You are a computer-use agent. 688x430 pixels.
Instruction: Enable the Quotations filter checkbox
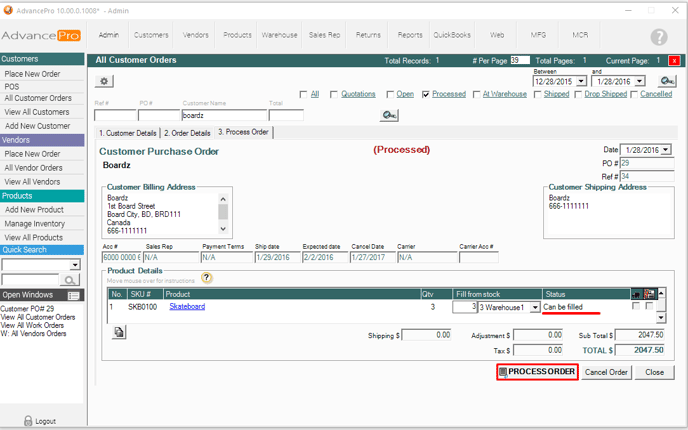coord(334,94)
